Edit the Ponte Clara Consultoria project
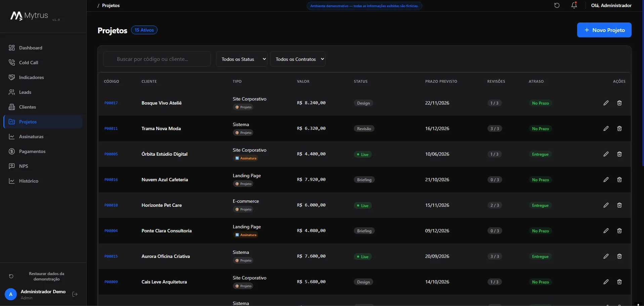644x306 pixels. coord(606,231)
